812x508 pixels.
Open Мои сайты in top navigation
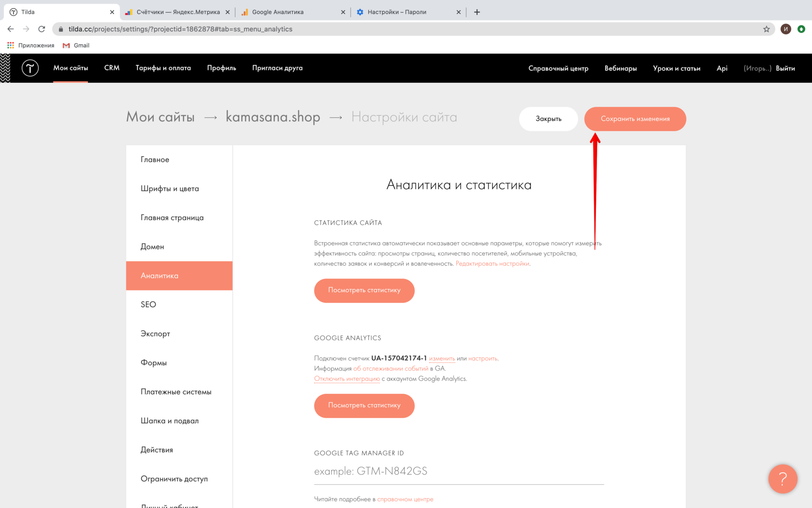point(71,68)
